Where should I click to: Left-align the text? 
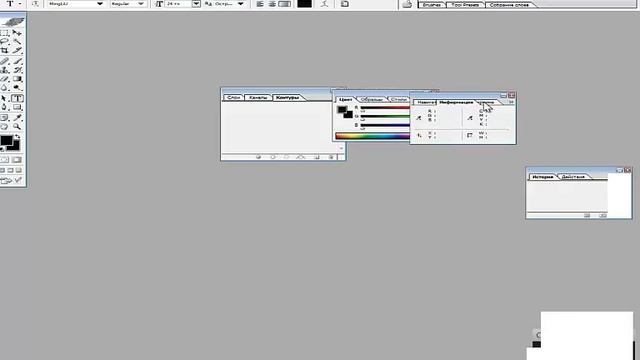260,4
